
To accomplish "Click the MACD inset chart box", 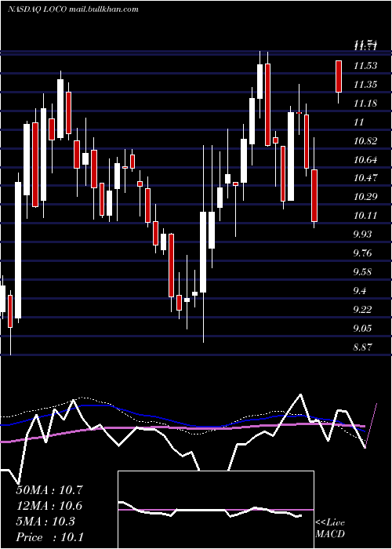I will tap(216, 510).
